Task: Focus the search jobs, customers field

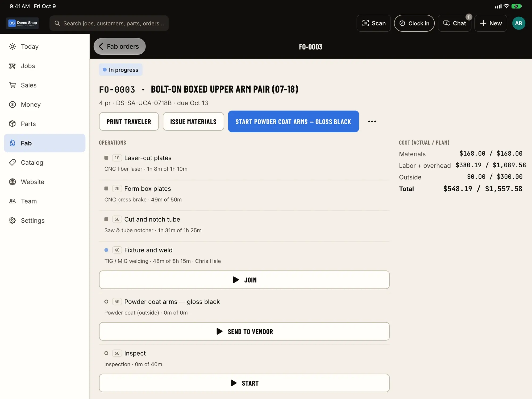Action: 109,23
